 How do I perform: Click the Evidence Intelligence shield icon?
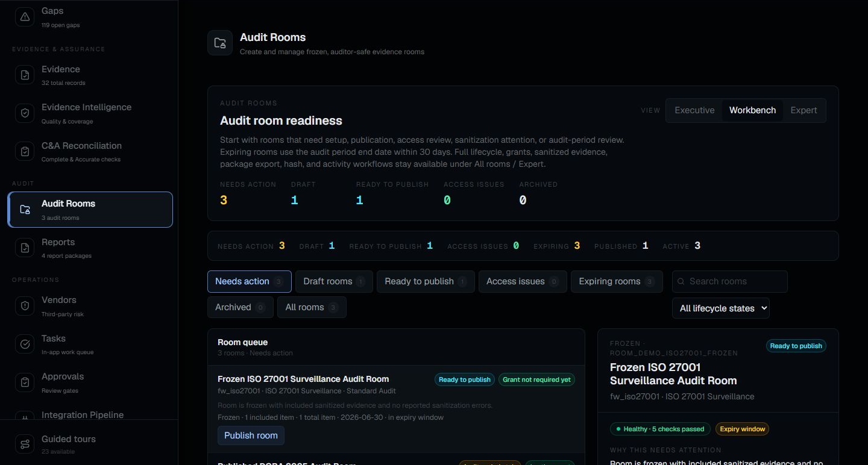coord(25,113)
